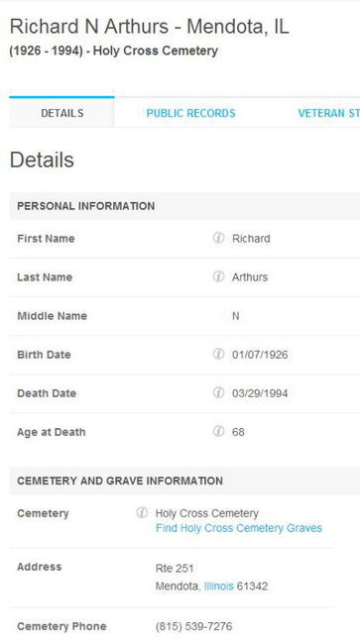Select the death date value 03/29/1994
The width and height of the screenshot is (360, 644).
[x=260, y=393]
